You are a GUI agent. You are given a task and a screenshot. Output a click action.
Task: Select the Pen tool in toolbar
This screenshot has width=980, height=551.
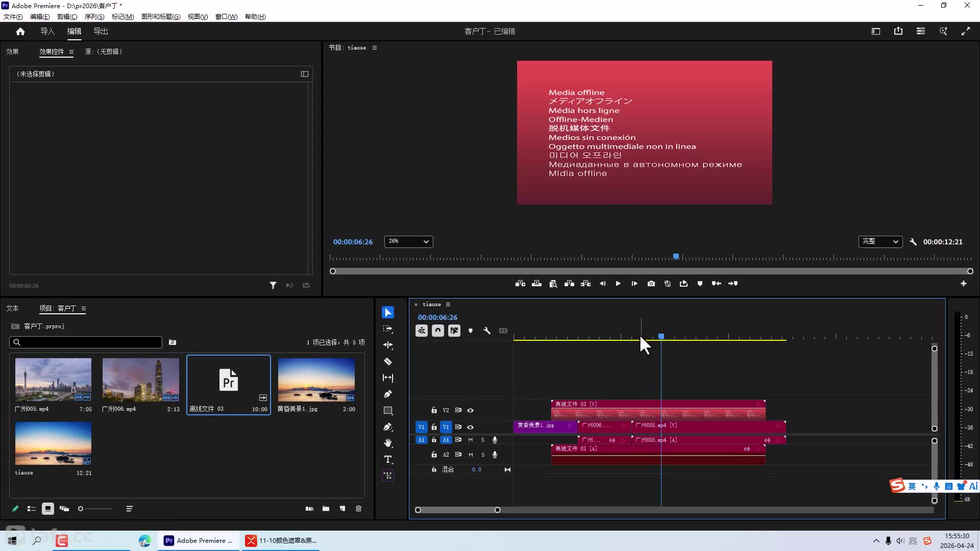click(388, 394)
